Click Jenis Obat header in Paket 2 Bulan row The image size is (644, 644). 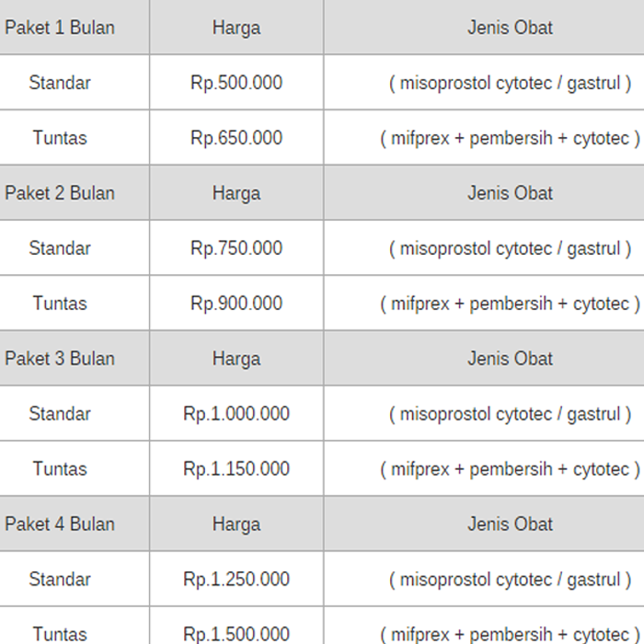click(510, 193)
